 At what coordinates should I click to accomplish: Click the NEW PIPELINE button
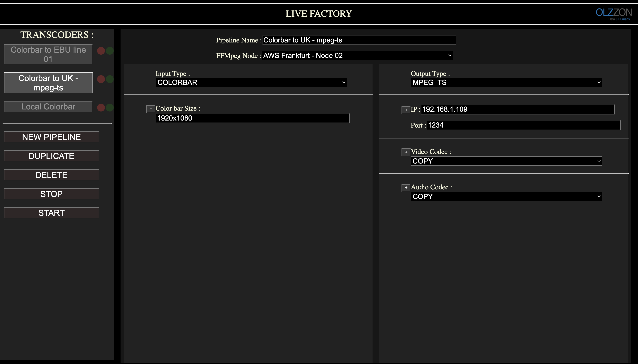click(51, 137)
